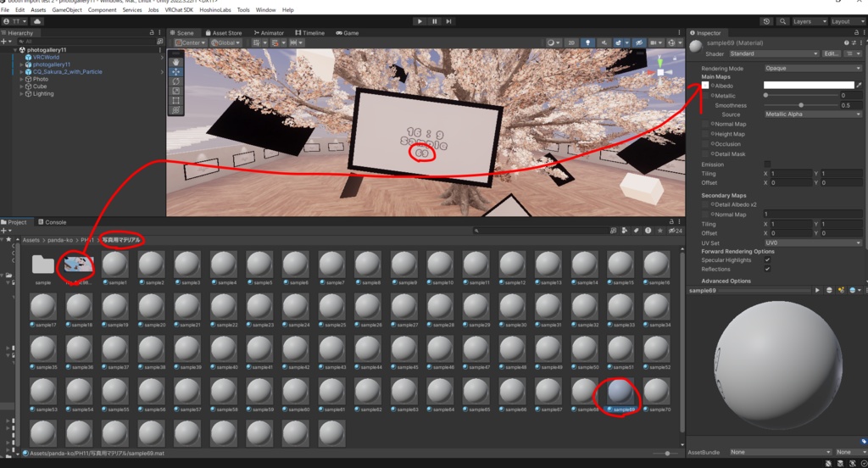This screenshot has width=868, height=468.
Task: Open material preset icon in Inspector
Action: coord(853,42)
